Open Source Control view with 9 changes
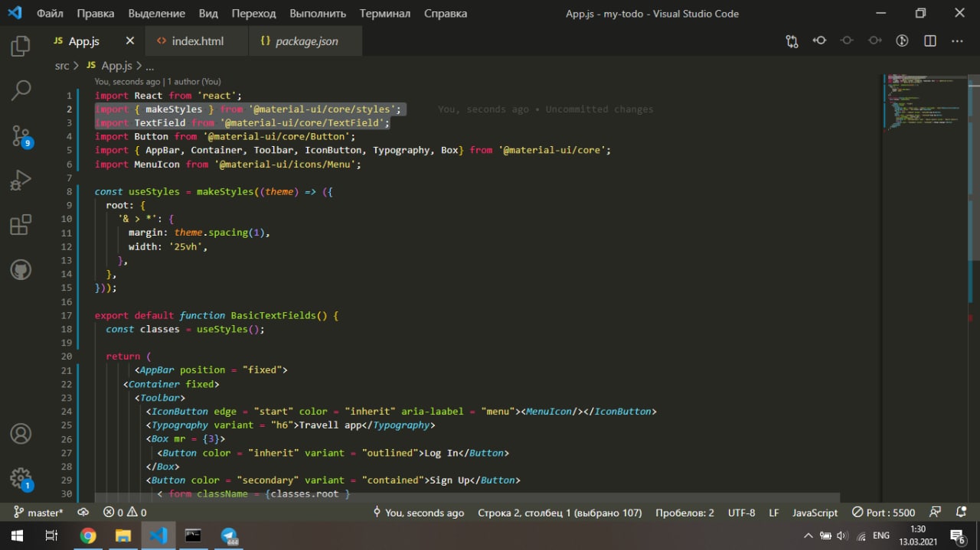Image resolution: width=980 pixels, height=550 pixels. tap(21, 136)
